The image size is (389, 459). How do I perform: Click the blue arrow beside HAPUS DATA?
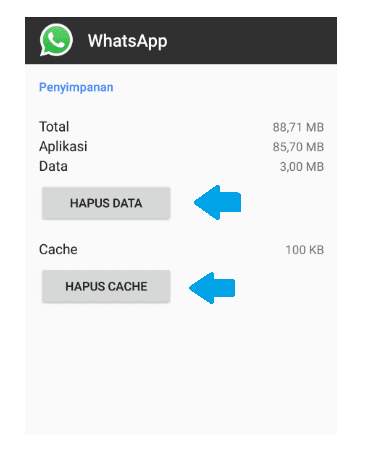217,202
